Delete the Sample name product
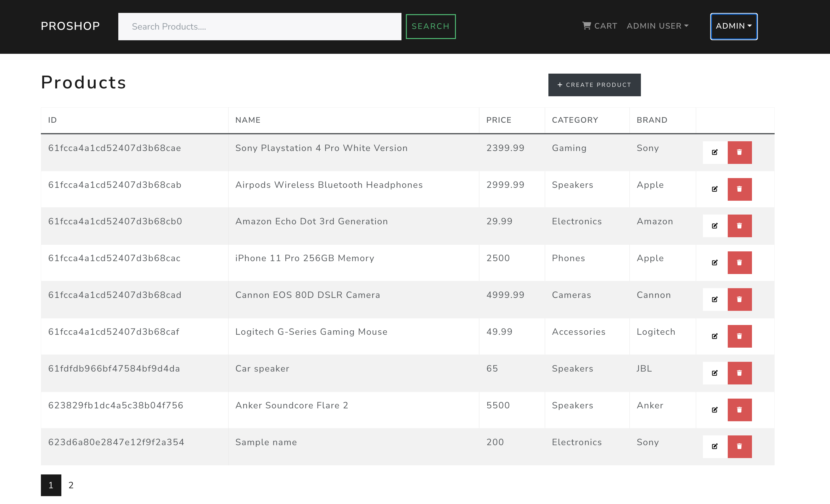Image resolution: width=830 pixels, height=504 pixels. [x=740, y=446]
